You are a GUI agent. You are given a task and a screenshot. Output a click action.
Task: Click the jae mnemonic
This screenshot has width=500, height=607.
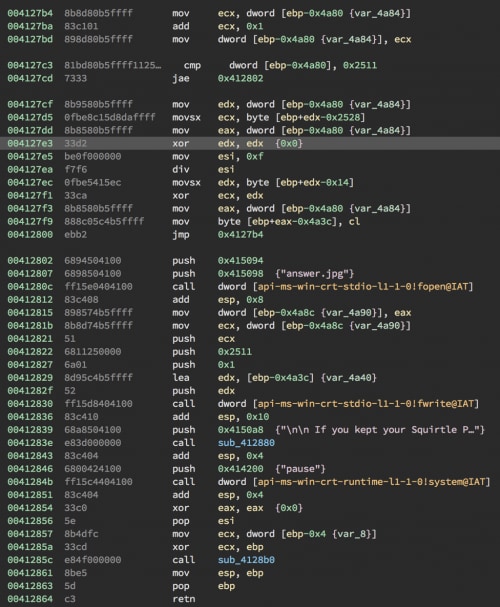point(181,78)
